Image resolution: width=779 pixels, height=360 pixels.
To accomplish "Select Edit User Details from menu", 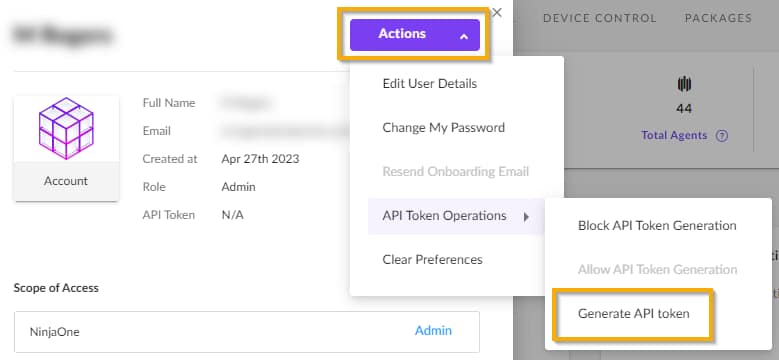I will click(x=430, y=83).
